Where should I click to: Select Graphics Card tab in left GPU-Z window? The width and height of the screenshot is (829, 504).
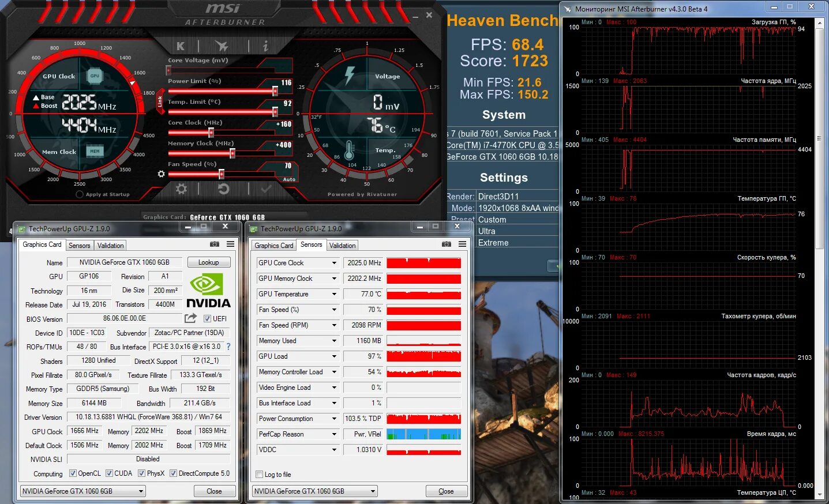[42, 245]
